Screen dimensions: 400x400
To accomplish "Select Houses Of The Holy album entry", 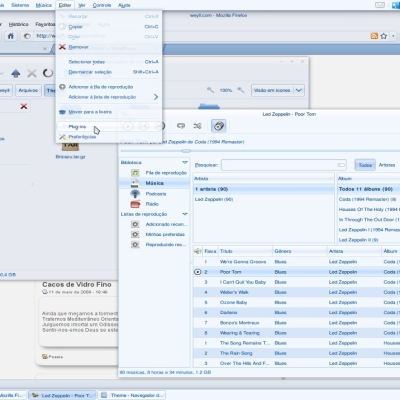I will coord(368,209).
